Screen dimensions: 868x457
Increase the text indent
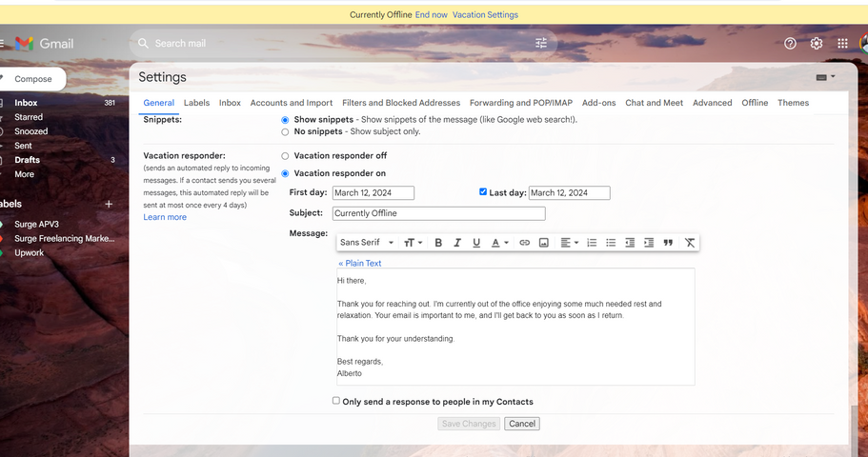[649, 243]
